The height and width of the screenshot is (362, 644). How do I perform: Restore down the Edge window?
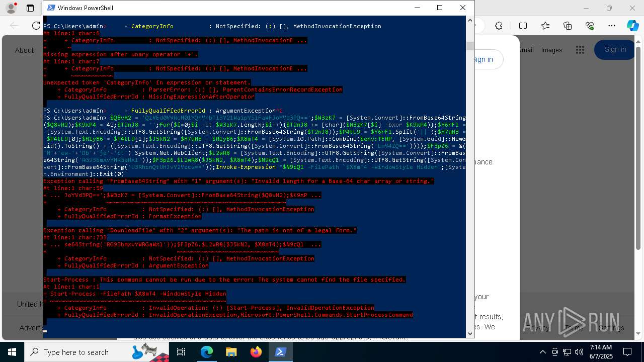click(x=609, y=8)
